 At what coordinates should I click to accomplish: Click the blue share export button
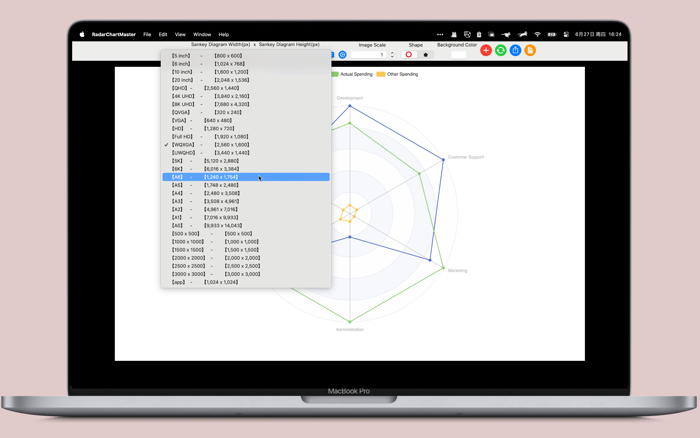tap(516, 50)
